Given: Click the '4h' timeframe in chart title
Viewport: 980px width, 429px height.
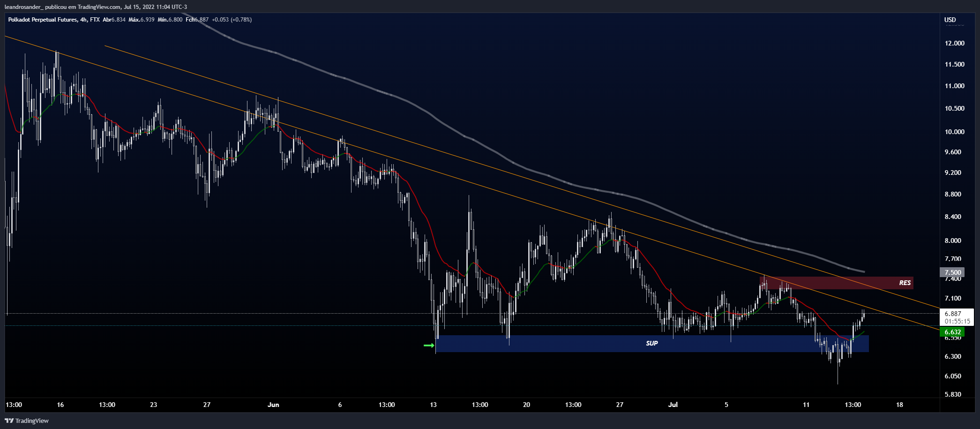Looking at the screenshot, I should (83, 20).
